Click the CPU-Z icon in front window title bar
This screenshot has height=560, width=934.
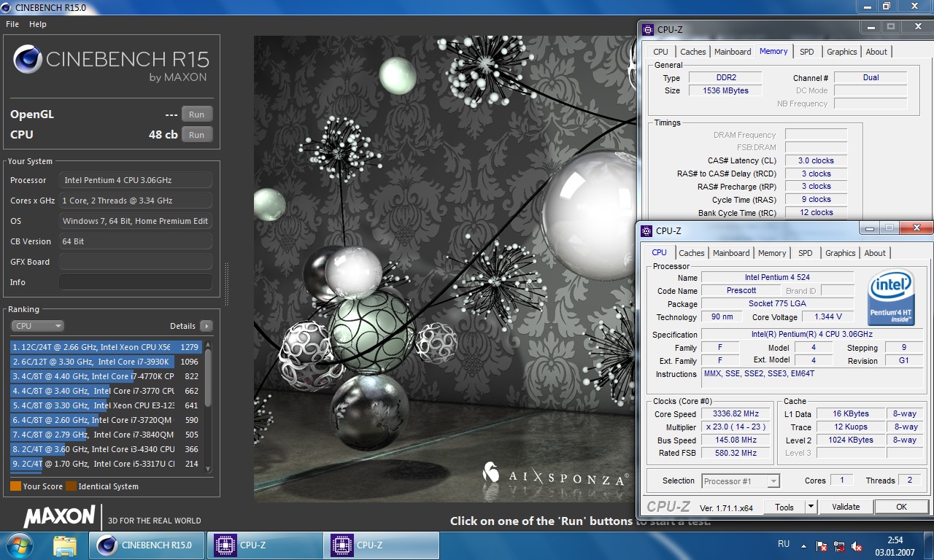[647, 231]
